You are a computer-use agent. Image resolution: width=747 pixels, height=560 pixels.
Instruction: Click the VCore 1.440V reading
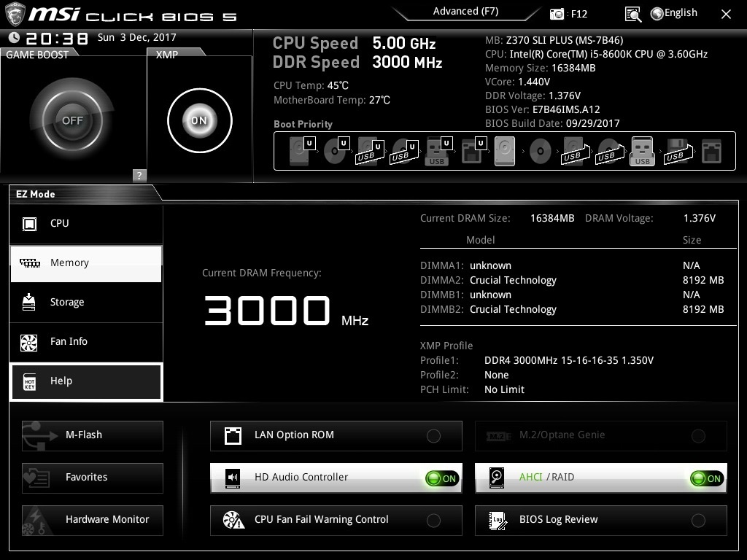point(534,82)
